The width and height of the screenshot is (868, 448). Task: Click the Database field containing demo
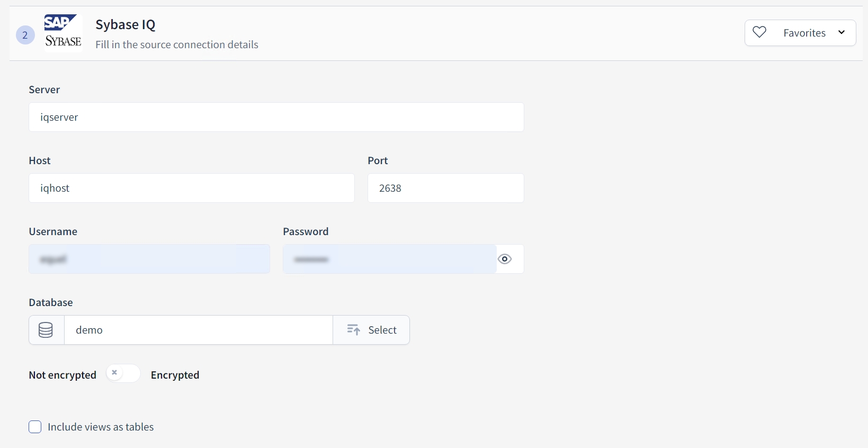pos(198,330)
